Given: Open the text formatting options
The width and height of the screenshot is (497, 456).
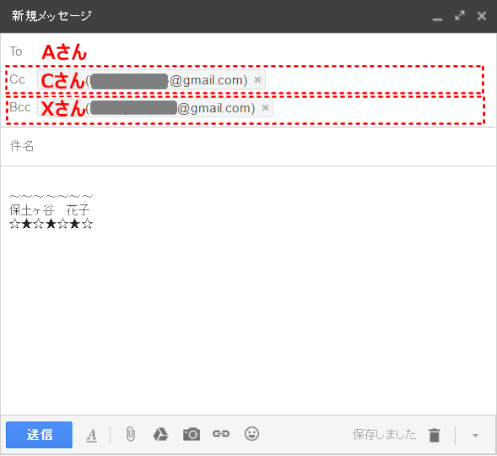Looking at the screenshot, I should (x=91, y=435).
